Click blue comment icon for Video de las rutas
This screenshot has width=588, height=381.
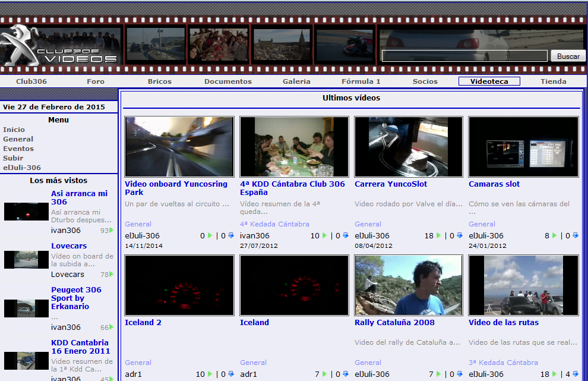(575, 374)
